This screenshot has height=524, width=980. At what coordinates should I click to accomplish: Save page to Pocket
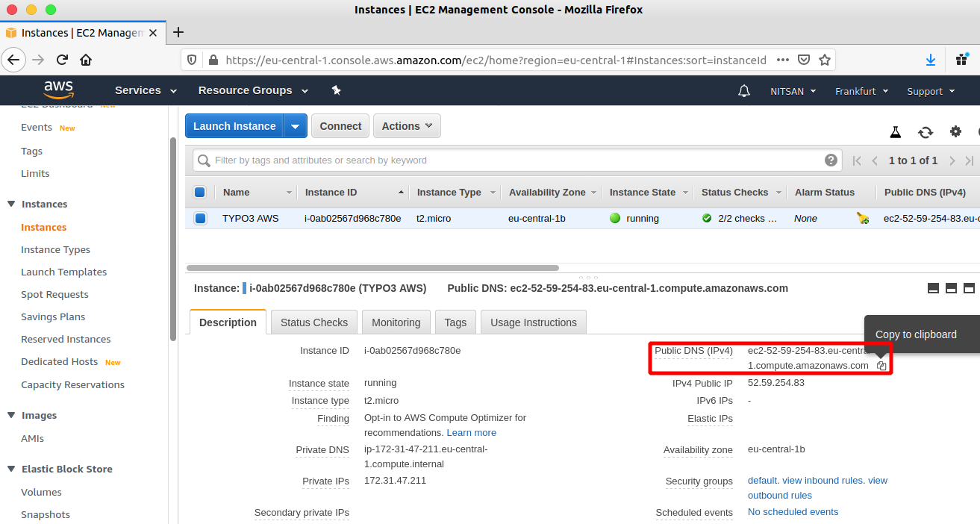pyautogui.click(x=804, y=60)
